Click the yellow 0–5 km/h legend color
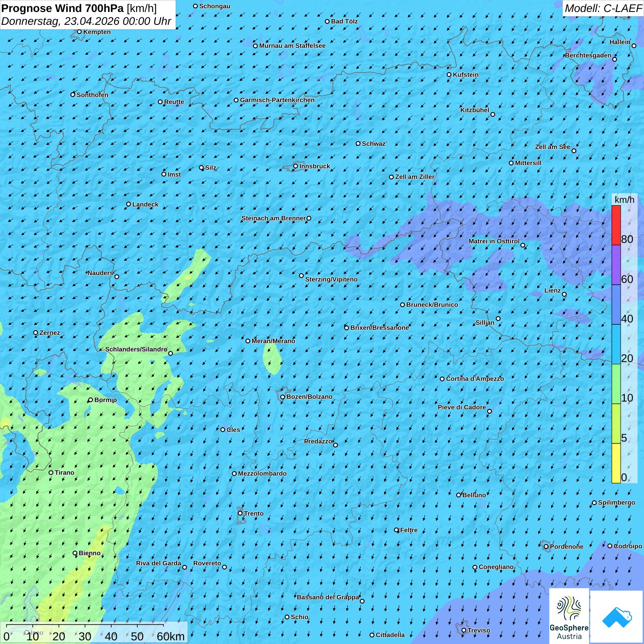 tap(616, 463)
